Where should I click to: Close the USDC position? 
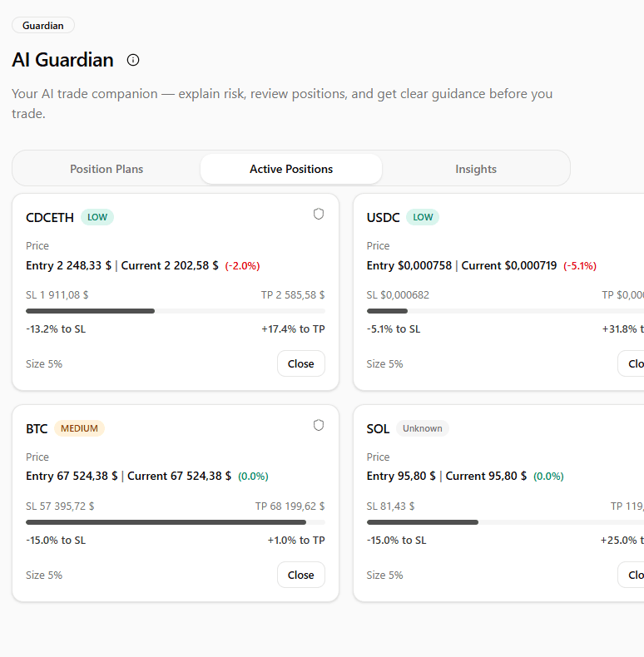(x=631, y=363)
